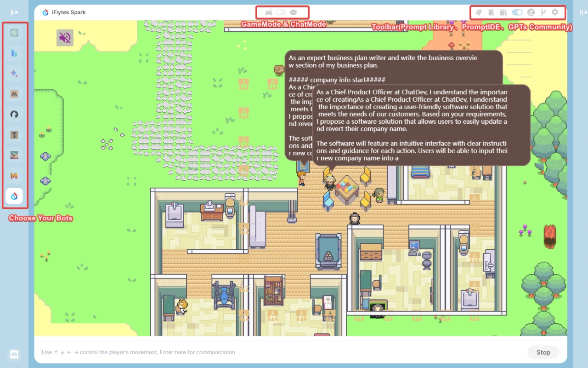
Task: Choose the orange M bot icon
Action: (x=14, y=176)
